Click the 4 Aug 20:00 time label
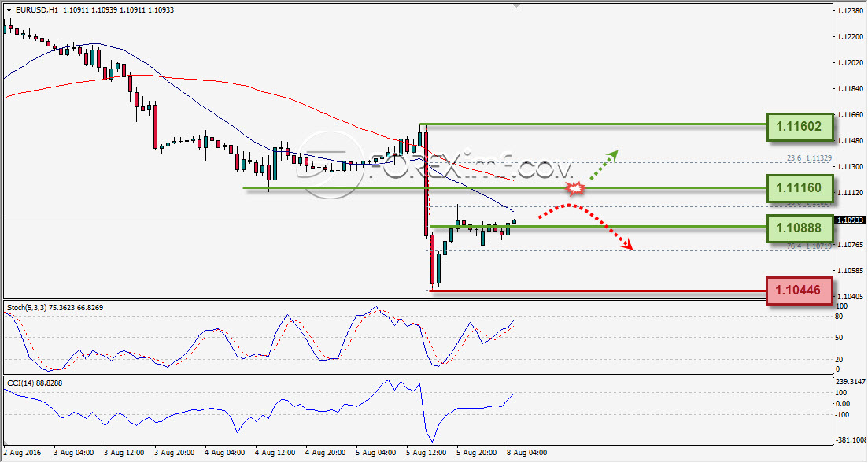 [x=326, y=453]
